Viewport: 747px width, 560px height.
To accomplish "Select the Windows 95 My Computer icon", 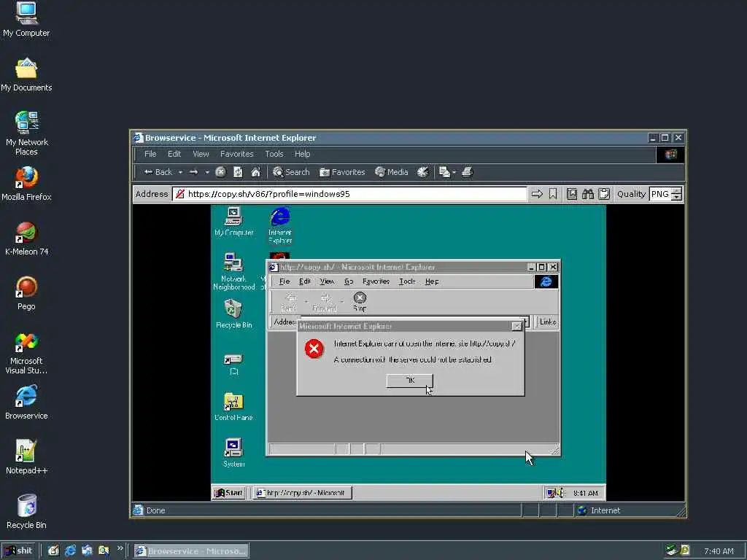I will [233, 222].
